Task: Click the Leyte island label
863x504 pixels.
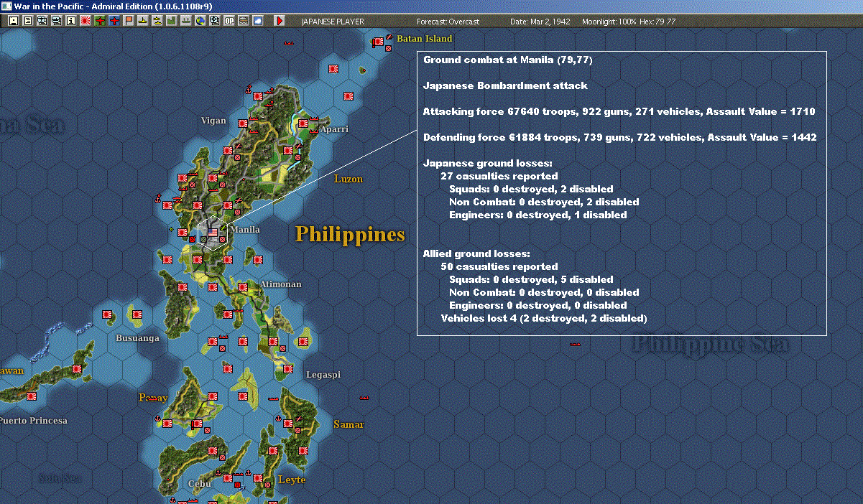Action: pos(292,480)
